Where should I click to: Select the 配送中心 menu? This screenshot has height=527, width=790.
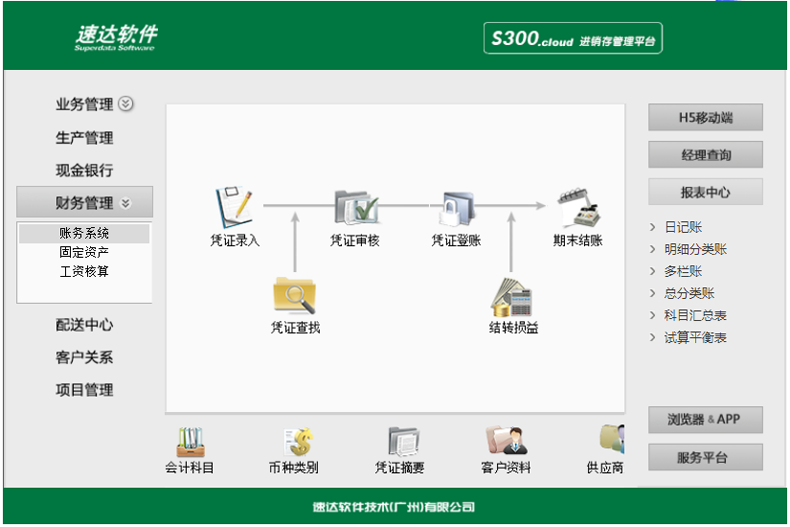point(84,325)
